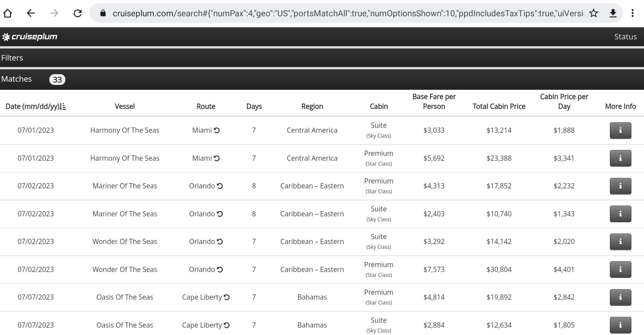Select $19,892 total cabin price
The image size is (644, 335).
499,297
